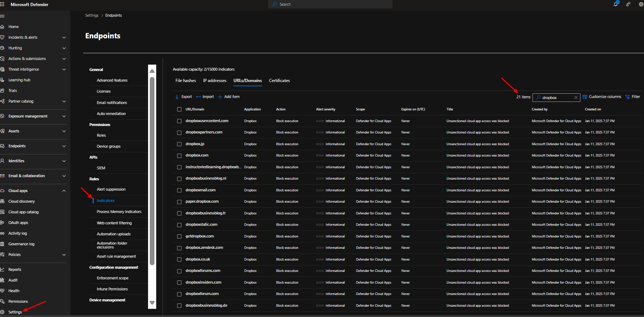
Task: Collapse the Cloud apps chevron
Action: [64, 191]
